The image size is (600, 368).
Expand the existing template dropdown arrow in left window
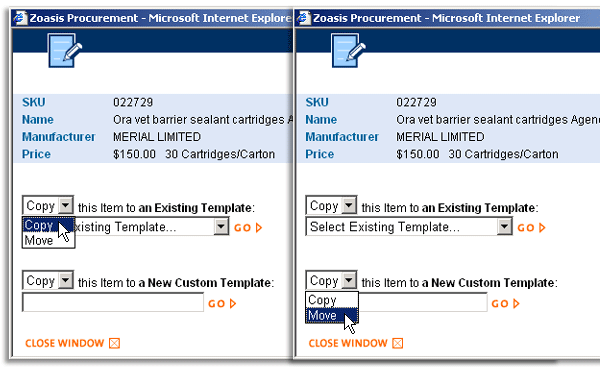tap(221, 227)
